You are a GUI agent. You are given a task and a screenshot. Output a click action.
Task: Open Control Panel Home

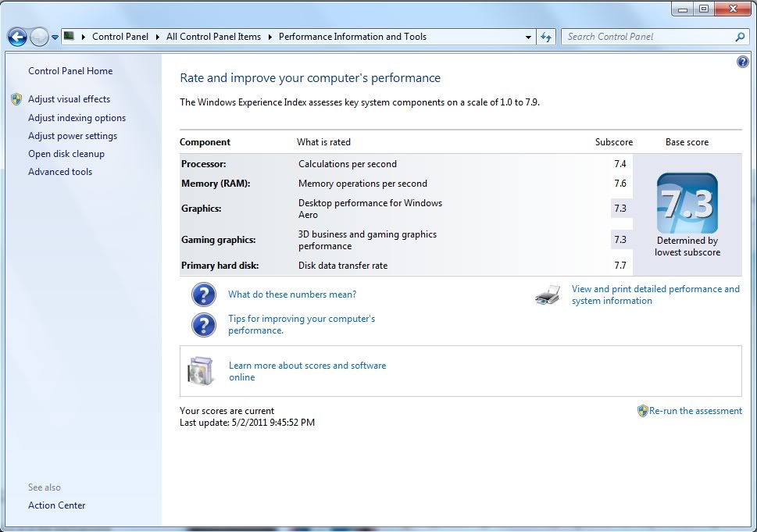coord(70,71)
